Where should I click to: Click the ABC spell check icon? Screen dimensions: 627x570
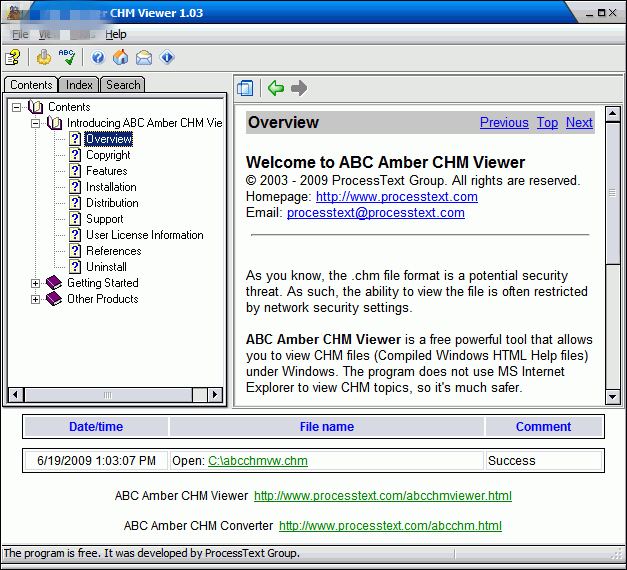point(67,57)
